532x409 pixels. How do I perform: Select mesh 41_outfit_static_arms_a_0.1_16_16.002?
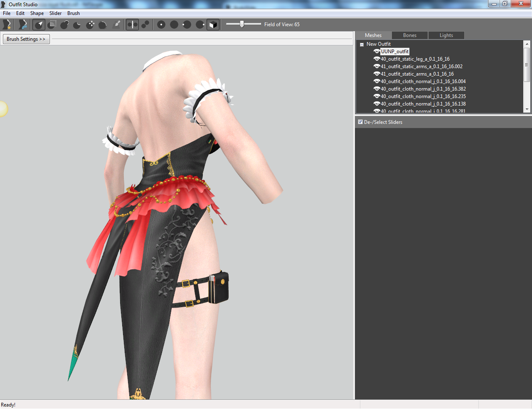click(x=421, y=67)
